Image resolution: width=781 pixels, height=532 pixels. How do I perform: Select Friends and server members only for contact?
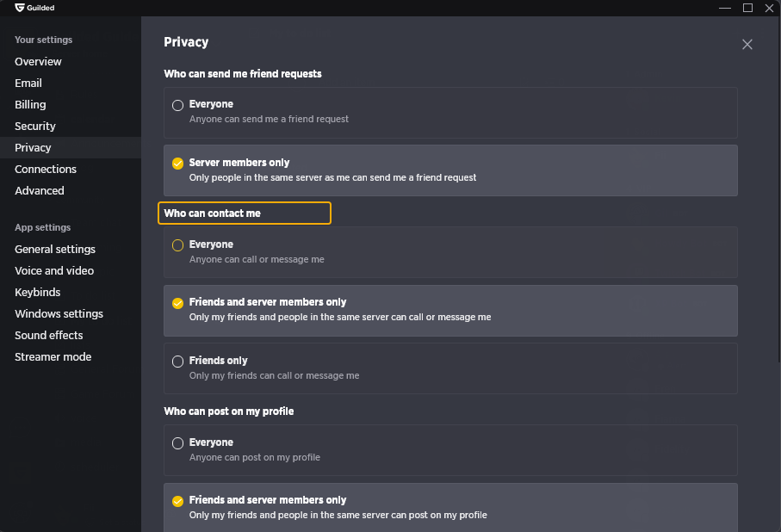[450, 310]
